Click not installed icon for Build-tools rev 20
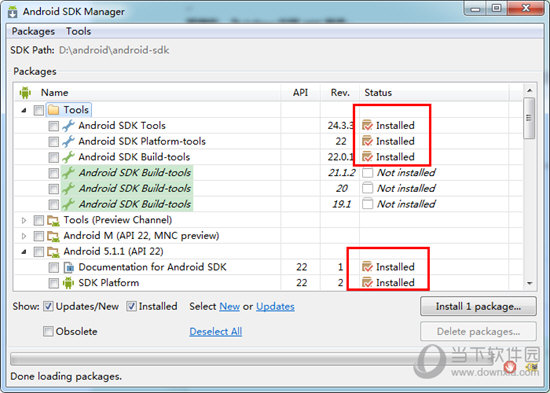The width and height of the screenshot is (550, 393). pos(368,188)
